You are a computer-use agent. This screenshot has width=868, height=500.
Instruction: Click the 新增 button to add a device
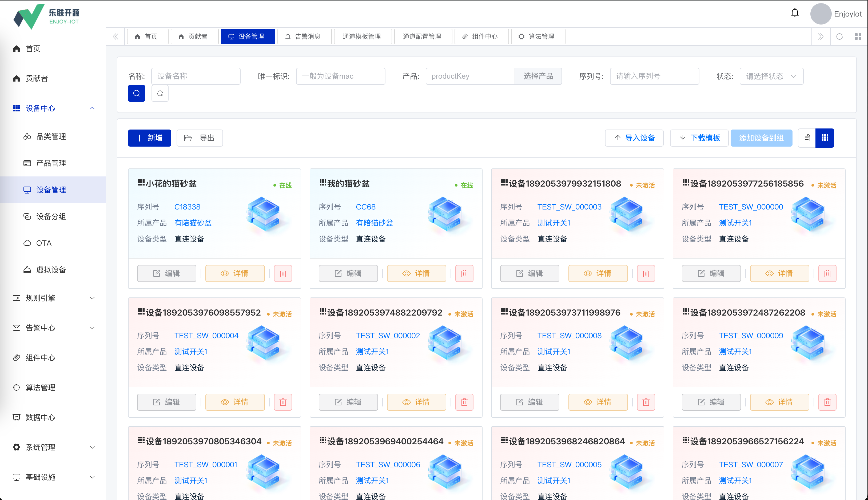[x=149, y=138]
